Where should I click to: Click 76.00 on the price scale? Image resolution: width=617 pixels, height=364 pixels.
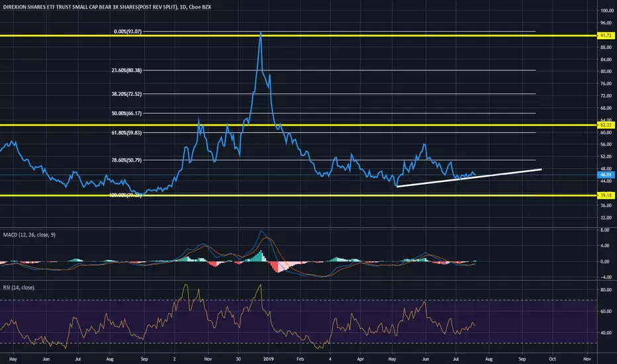(606, 83)
